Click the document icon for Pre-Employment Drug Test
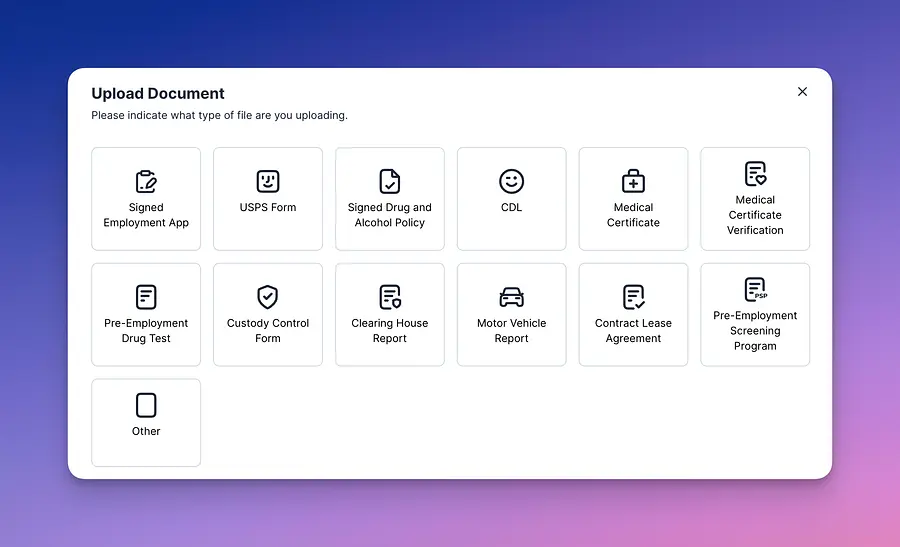The height and width of the screenshot is (547, 900). coord(146,297)
